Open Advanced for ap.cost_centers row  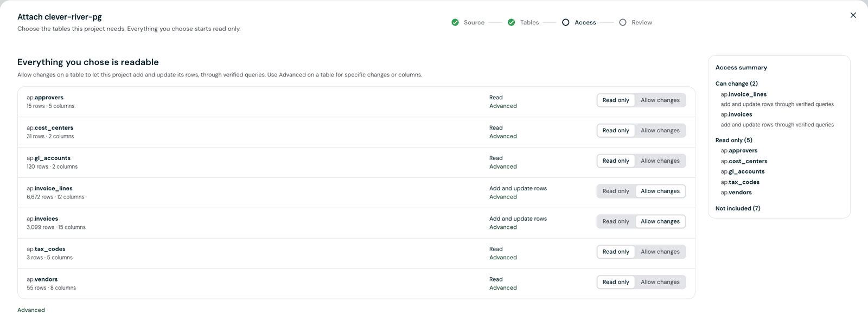click(x=503, y=137)
